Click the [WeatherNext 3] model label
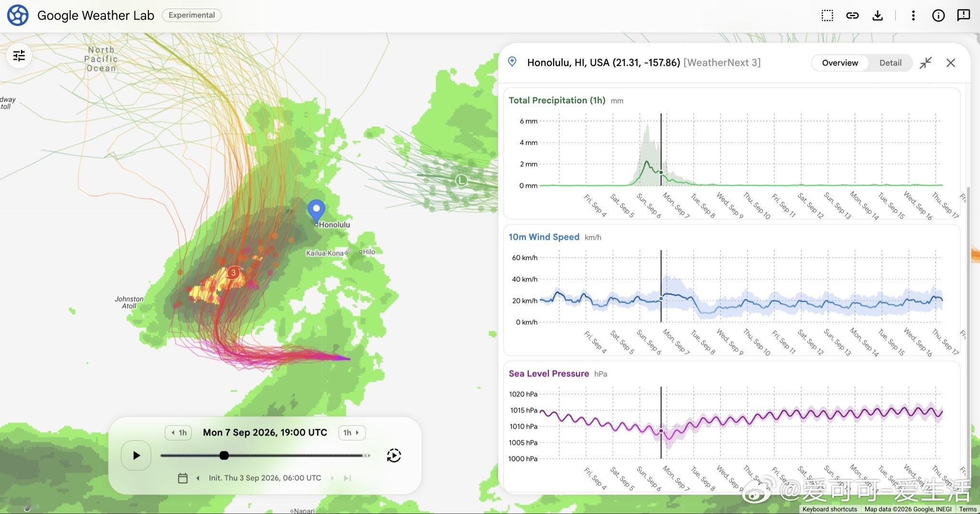980x514 pixels. click(722, 63)
